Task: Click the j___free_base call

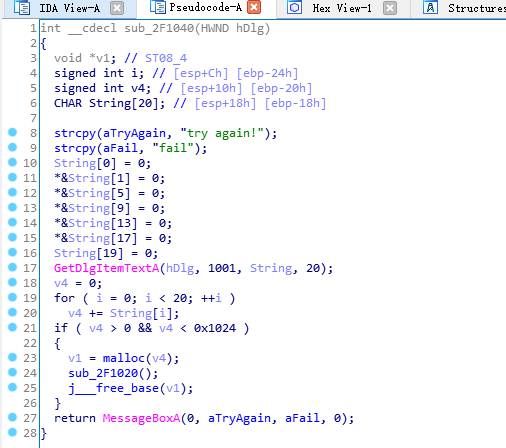Action: pos(113,388)
